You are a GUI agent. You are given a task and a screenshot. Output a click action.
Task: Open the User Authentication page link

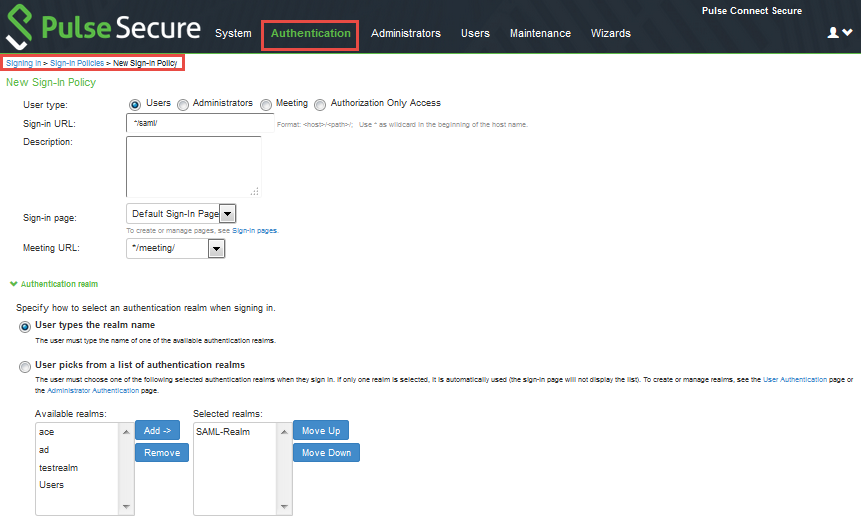tap(795, 379)
